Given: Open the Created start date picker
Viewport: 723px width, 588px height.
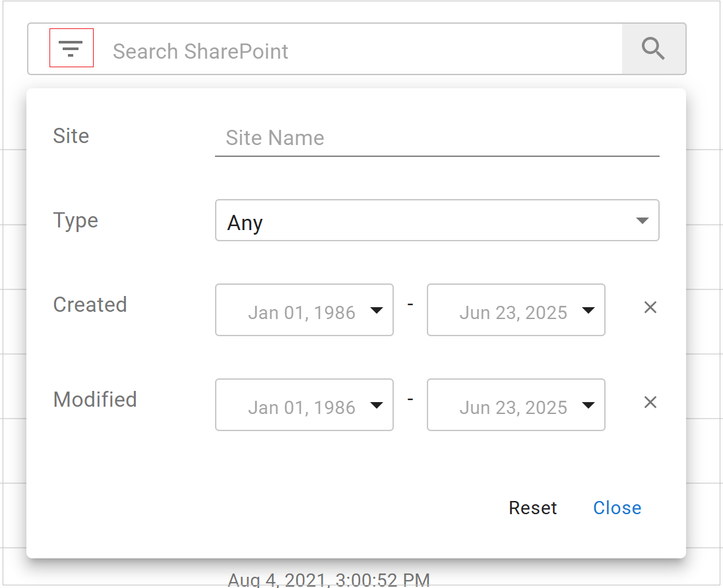Looking at the screenshot, I should tap(304, 310).
